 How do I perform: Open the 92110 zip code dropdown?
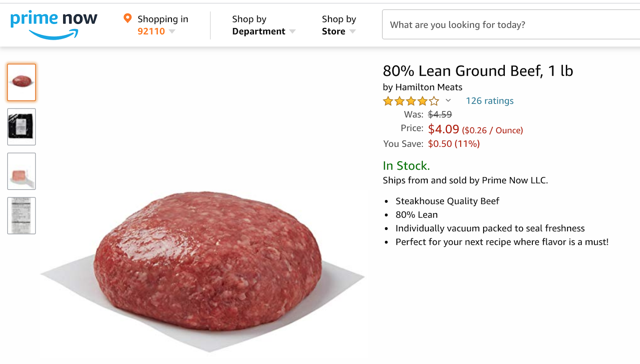pos(156,31)
